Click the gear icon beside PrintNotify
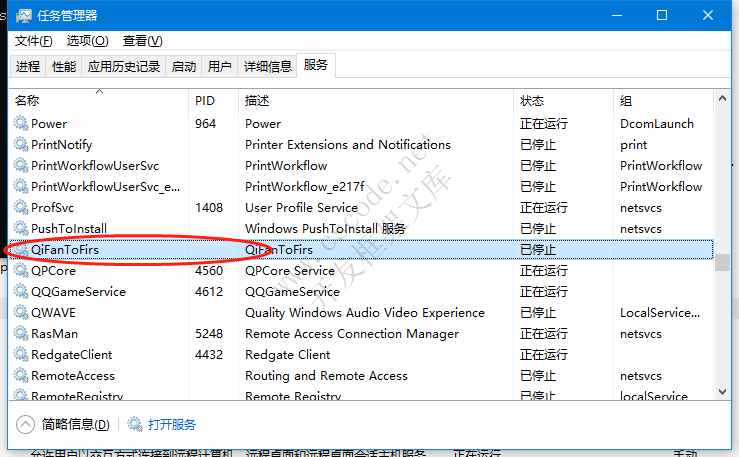739x457 pixels. point(21,144)
